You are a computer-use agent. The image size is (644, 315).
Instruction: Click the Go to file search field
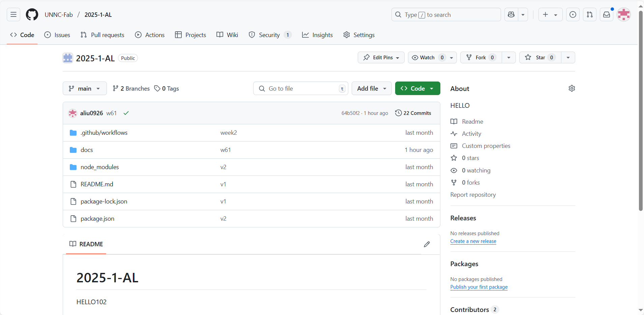(x=300, y=88)
